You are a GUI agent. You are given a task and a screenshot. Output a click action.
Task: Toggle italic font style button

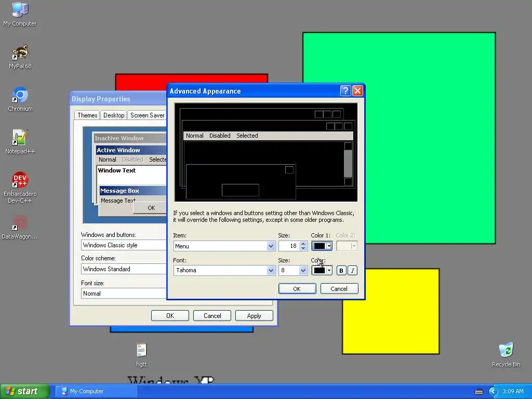(x=353, y=270)
